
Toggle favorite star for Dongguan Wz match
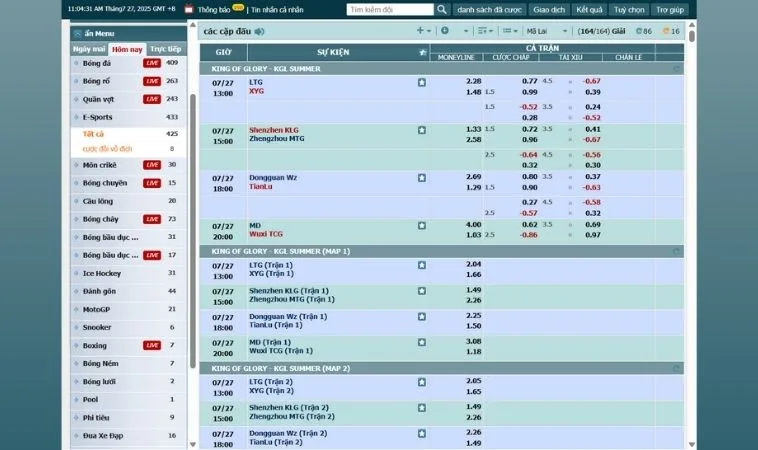422,177
